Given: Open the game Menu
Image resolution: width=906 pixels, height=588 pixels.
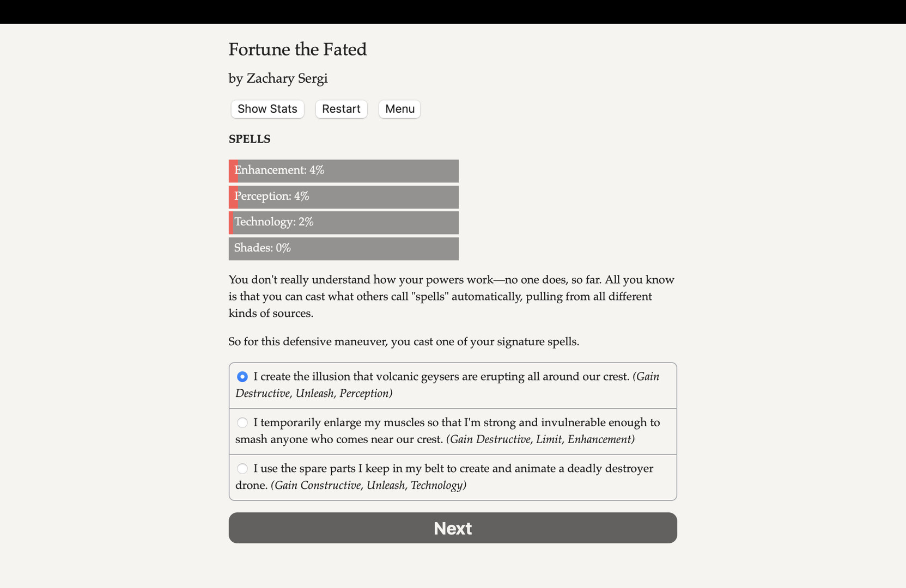Looking at the screenshot, I should pyautogui.click(x=399, y=109).
